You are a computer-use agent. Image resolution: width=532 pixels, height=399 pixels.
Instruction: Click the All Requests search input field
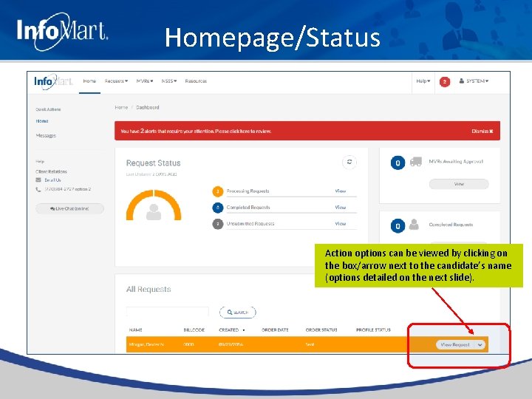point(168,312)
